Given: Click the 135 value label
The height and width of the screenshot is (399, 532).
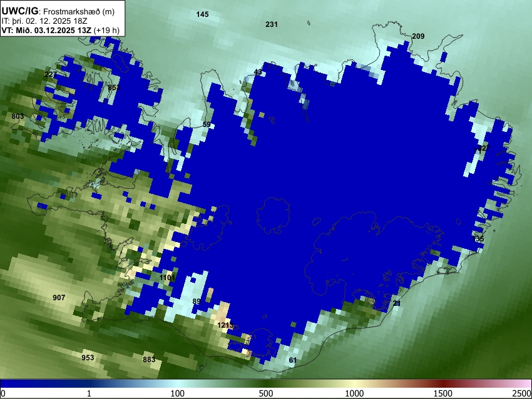Looking at the screenshot, I should (x=478, y=239).
